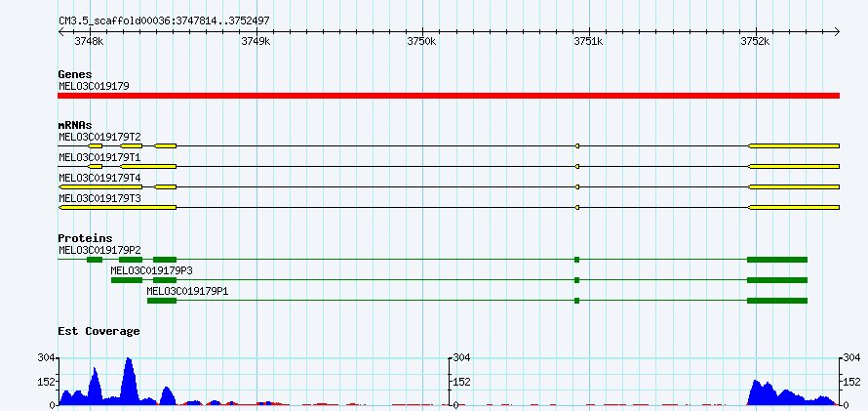The height and width of the screenshot is (411, 868).
Task: Click the 3749k ruler tick label
Action: click(256, 42)
